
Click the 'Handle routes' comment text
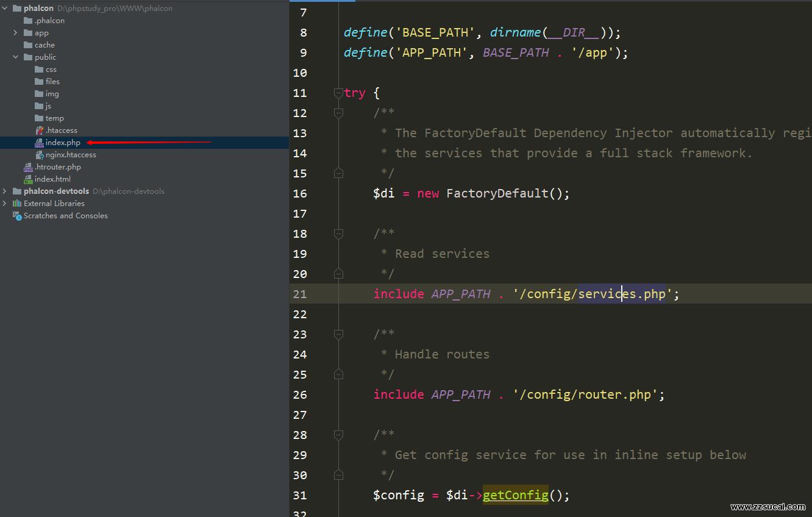[443, 354]
